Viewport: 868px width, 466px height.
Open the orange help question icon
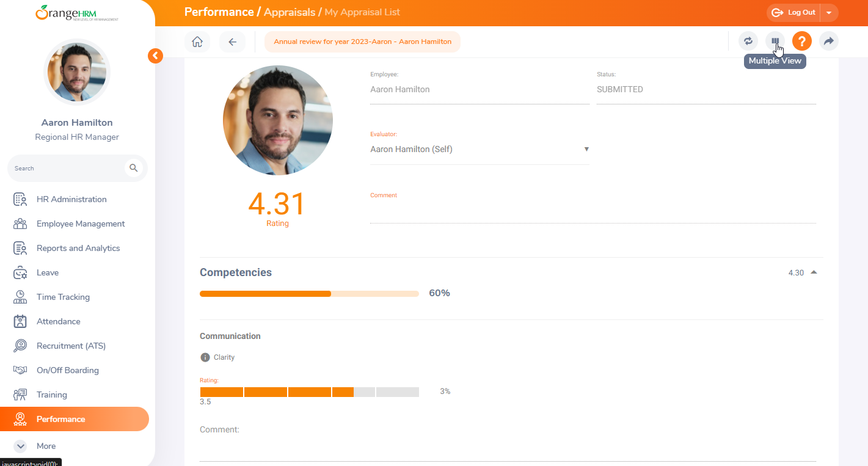point(801,42)
